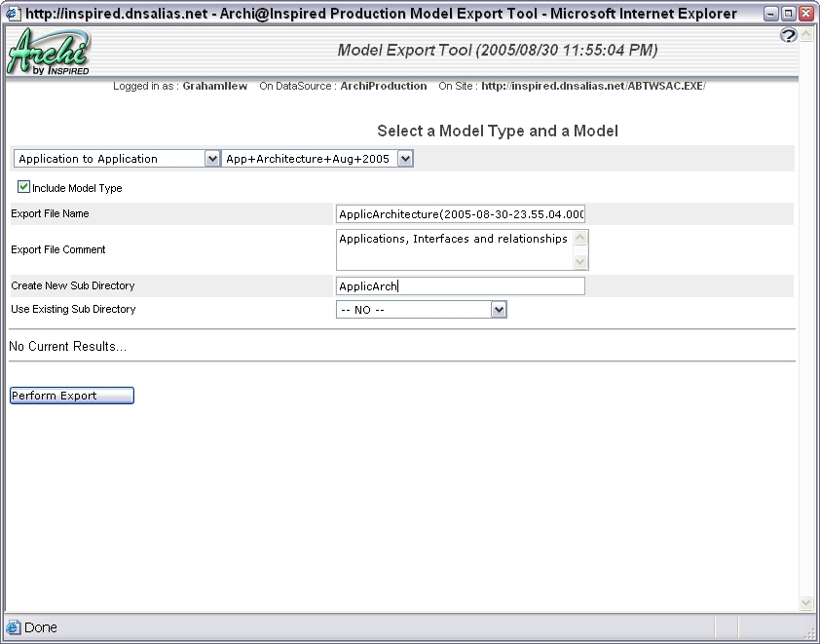The height and width of the screenshot is (644, 820).
Task: Click the Export File Name text field
Action: 461,214
